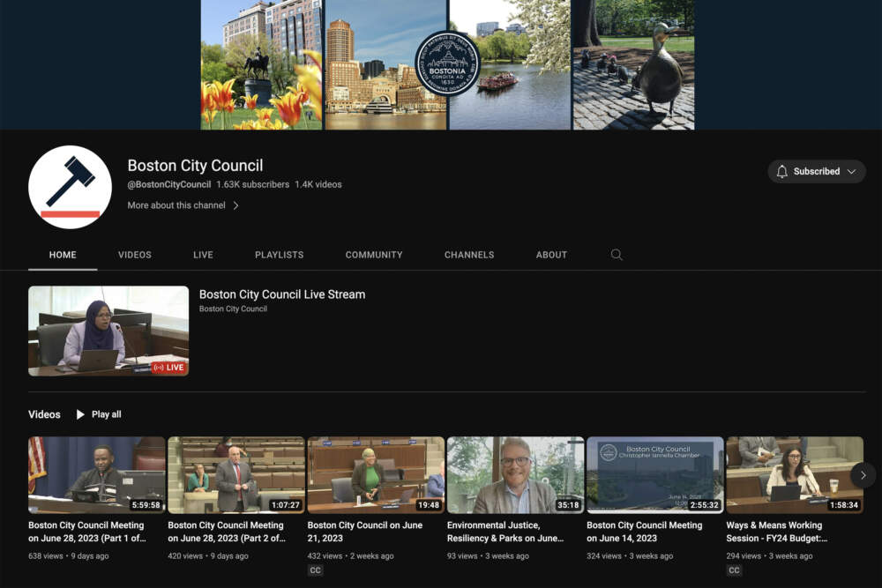
Task: Open June 21, 2023 council video thumbnail
Action: tap(376, 475)
